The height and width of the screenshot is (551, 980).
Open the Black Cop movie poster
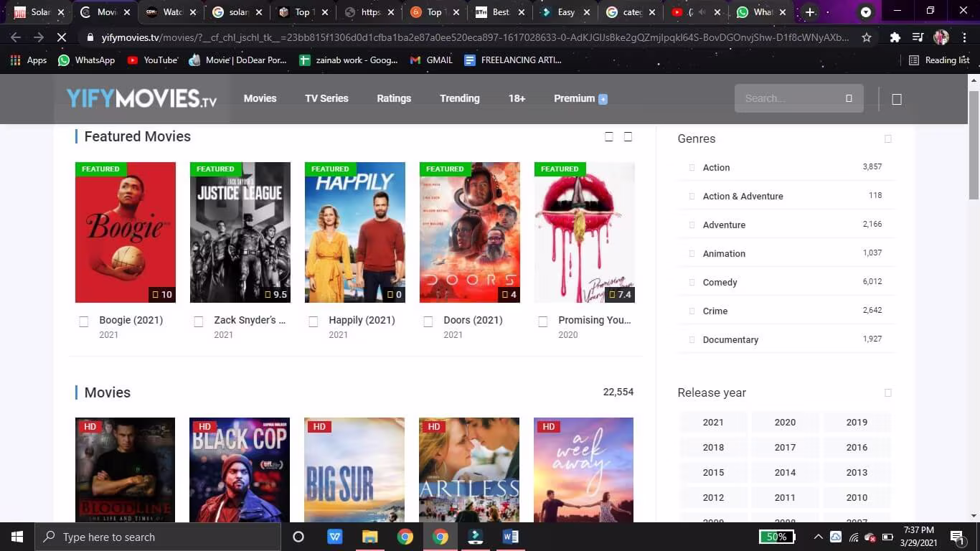pyautogui.click(x=240, y=470)
